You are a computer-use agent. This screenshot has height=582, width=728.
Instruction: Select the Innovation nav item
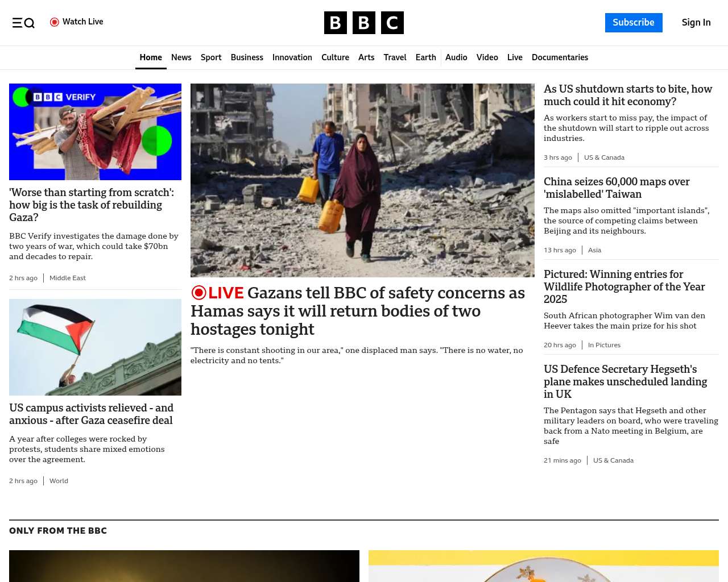[292, 57]
